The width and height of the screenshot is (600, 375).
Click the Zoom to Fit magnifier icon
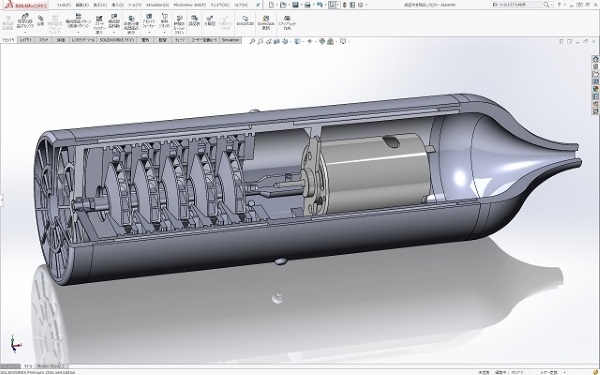click(252, 41)
